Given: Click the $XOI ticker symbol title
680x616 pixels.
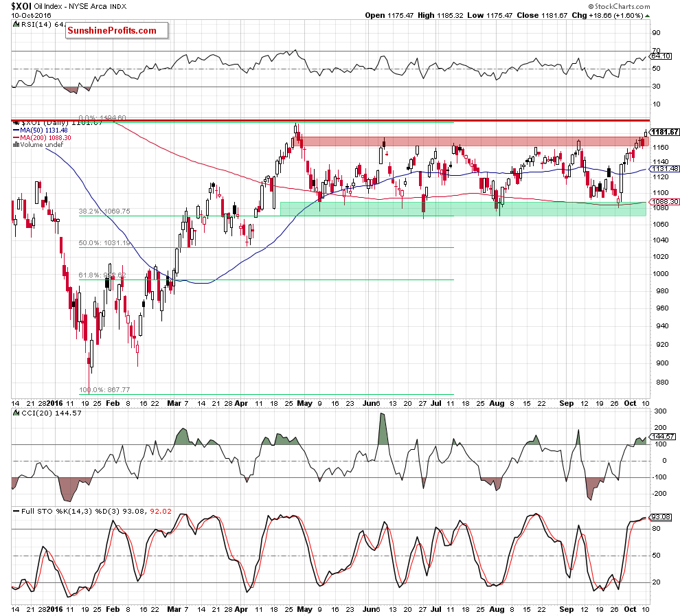Looking at the screenshot, I should click(21, 6).
